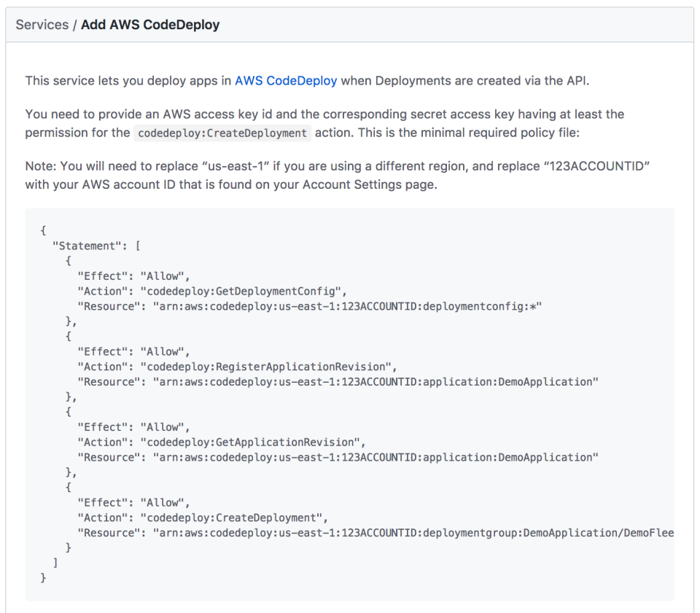
Task: Select the codedeploy:CreateDeployment inline code
Action: point(222,133)
